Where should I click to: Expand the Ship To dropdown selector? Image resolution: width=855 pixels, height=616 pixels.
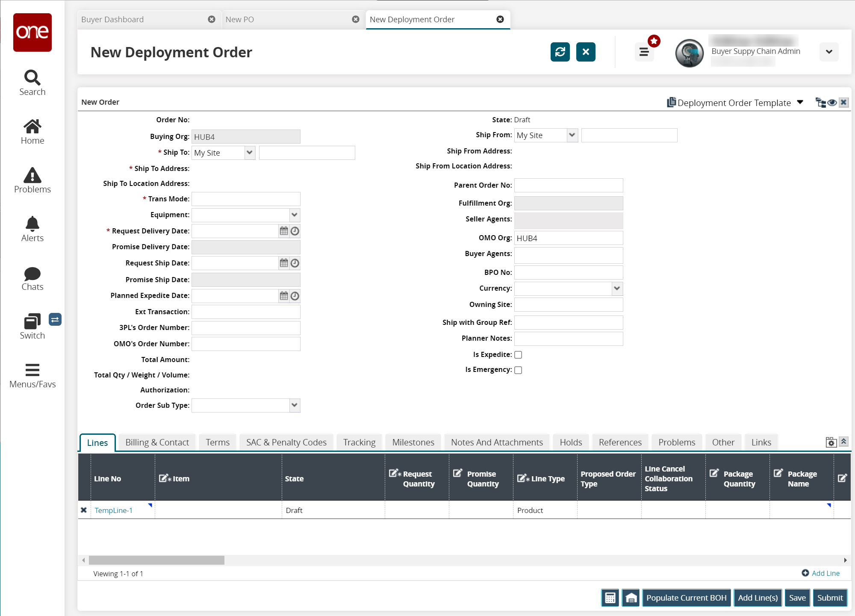[x=250, y=152]
